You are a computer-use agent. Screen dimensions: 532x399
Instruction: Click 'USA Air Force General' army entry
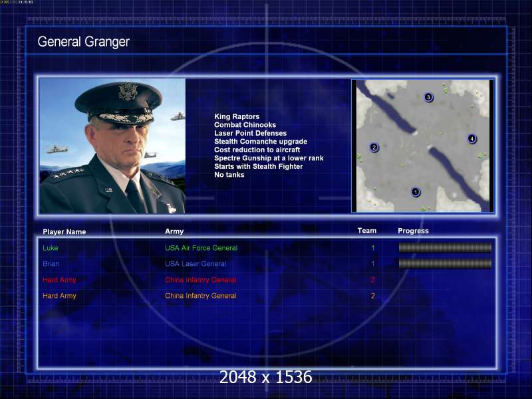(x=201, y=248)
